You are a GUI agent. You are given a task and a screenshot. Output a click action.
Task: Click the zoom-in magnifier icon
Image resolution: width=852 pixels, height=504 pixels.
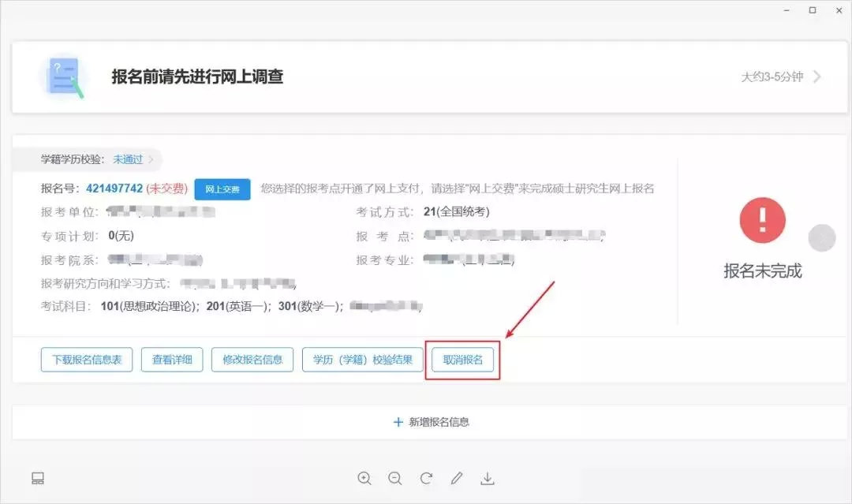coord(364,478)
